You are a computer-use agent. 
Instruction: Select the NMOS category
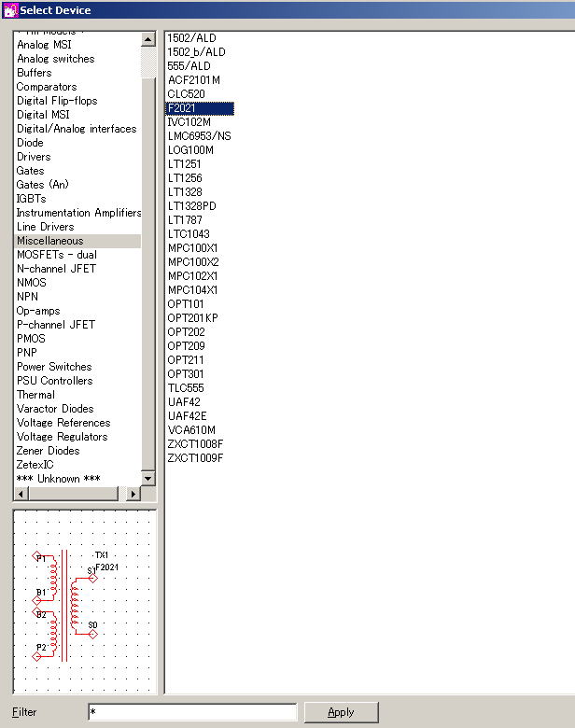pyautogui.click(x=32, y=283)
